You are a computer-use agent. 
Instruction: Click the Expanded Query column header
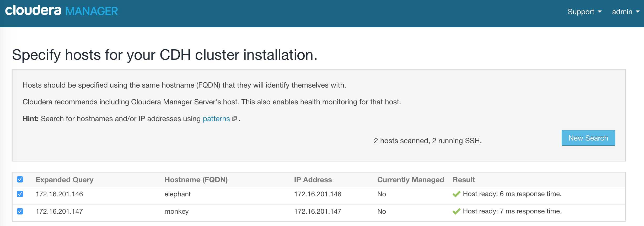(65, 180)
